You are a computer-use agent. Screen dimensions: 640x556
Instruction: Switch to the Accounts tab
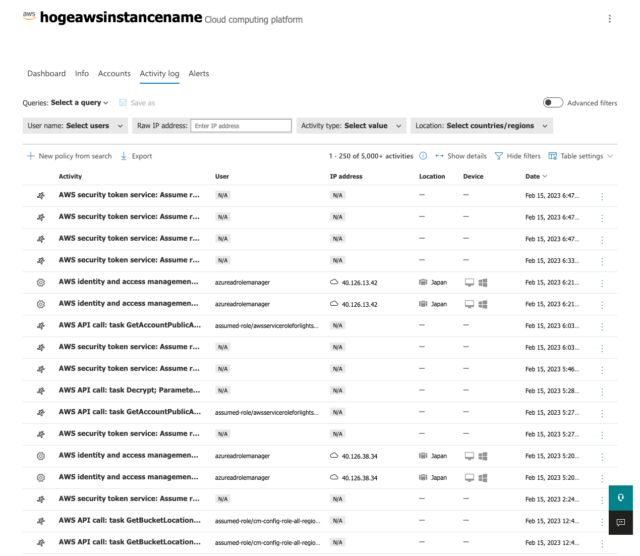114,73
